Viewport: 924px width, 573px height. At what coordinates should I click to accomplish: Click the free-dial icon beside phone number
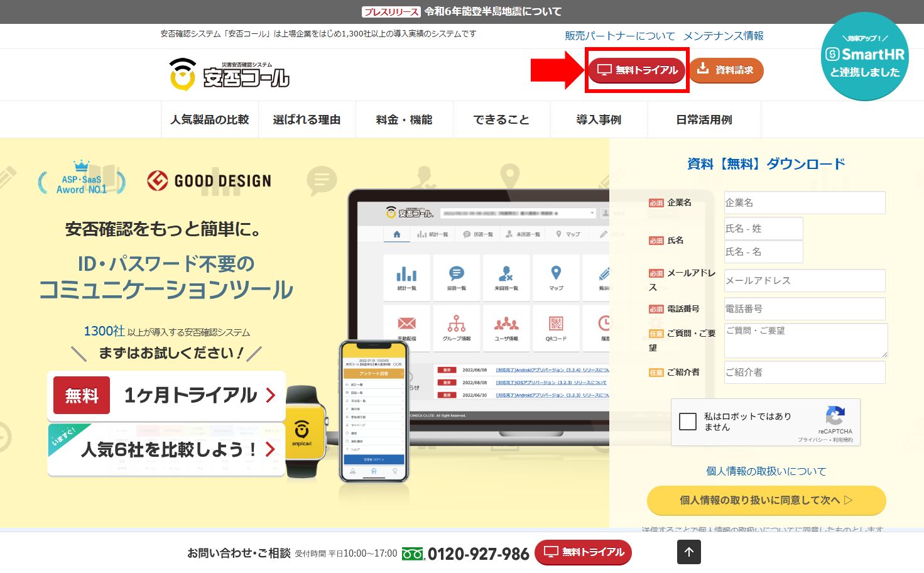point(413,554)
